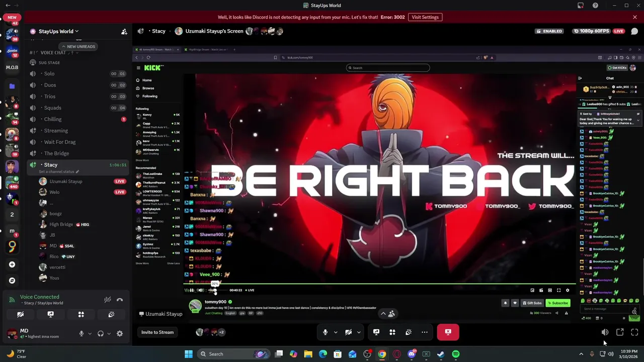Join the Squads voice channel
This screenshot has width=644, height=362.
tap(78, 108)
